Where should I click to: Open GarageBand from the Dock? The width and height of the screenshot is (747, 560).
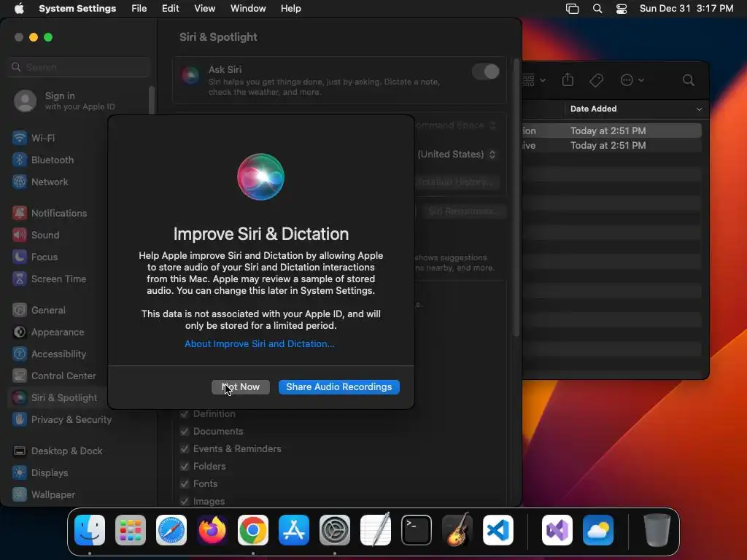(457, 529)
